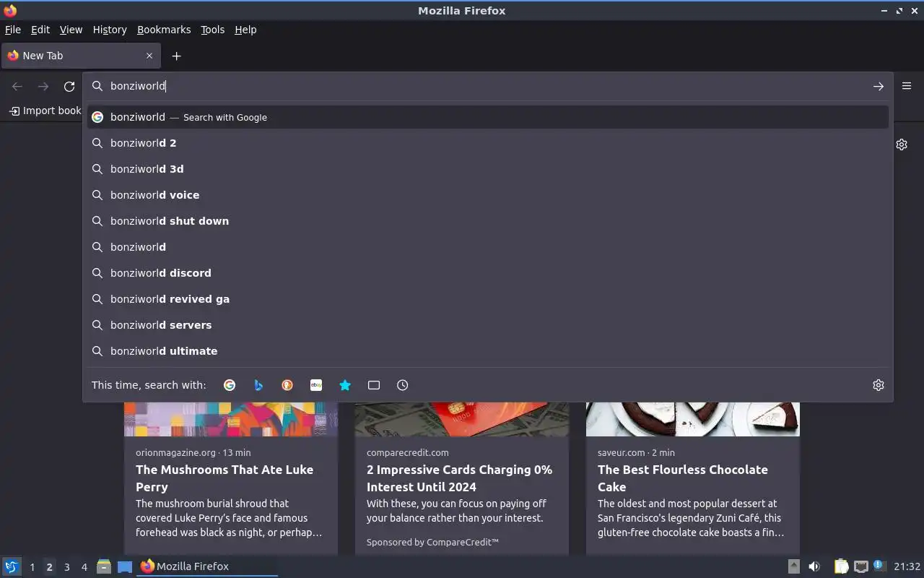
Task: Go forward one page
Action: 43,86
